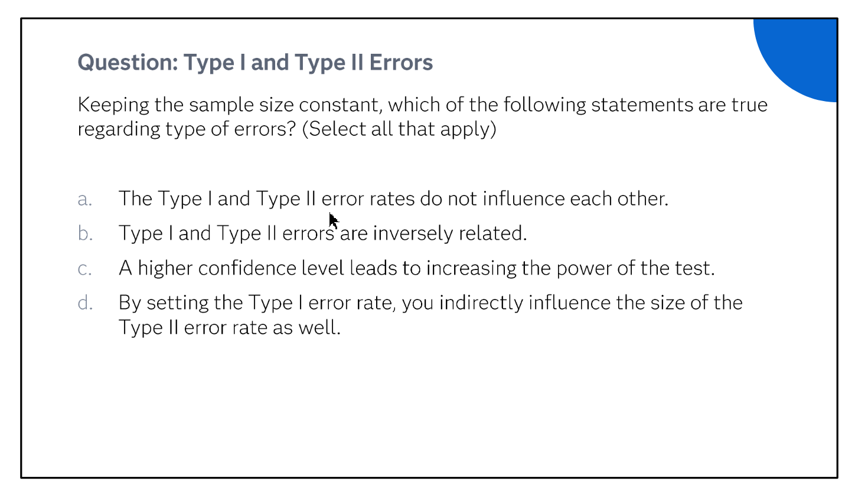Click the question prompt starting 'Keeping the sample size'

click(x=422, y=116)
